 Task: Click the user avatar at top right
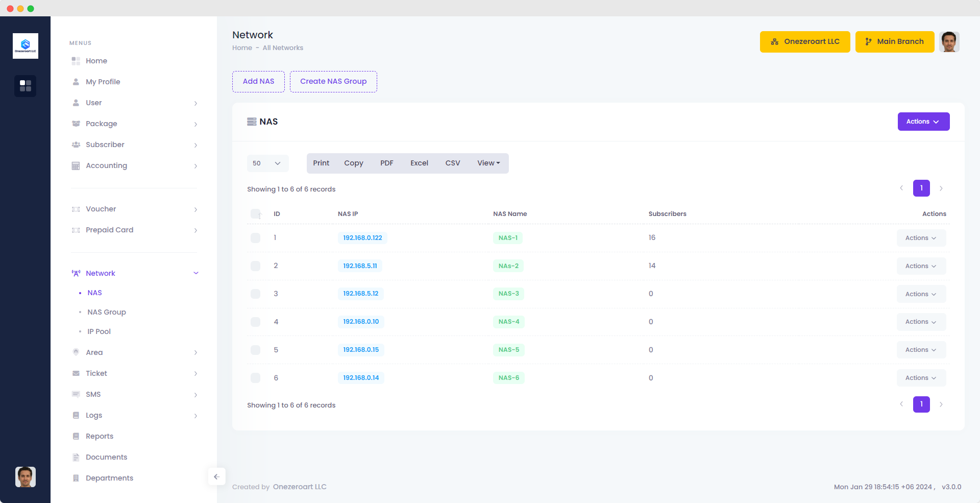(x=949, y=42)
